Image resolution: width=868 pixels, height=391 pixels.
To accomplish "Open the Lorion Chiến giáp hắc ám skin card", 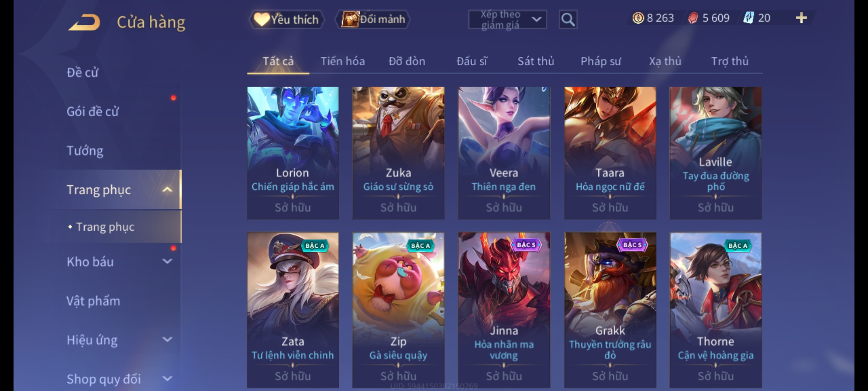I will tap(293, 153).
